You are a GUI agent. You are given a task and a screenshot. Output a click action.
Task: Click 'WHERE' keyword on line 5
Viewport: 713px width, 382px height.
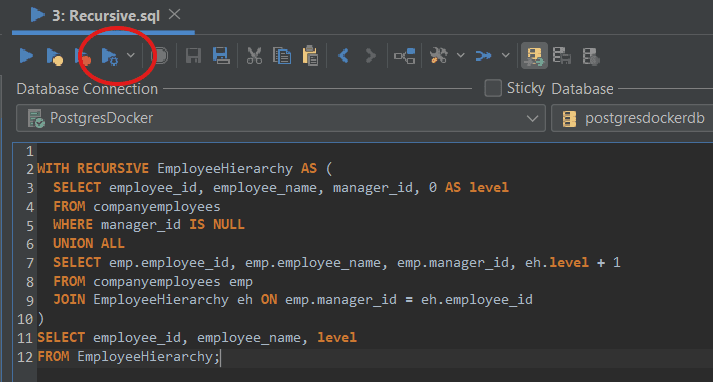coord(73,225)
